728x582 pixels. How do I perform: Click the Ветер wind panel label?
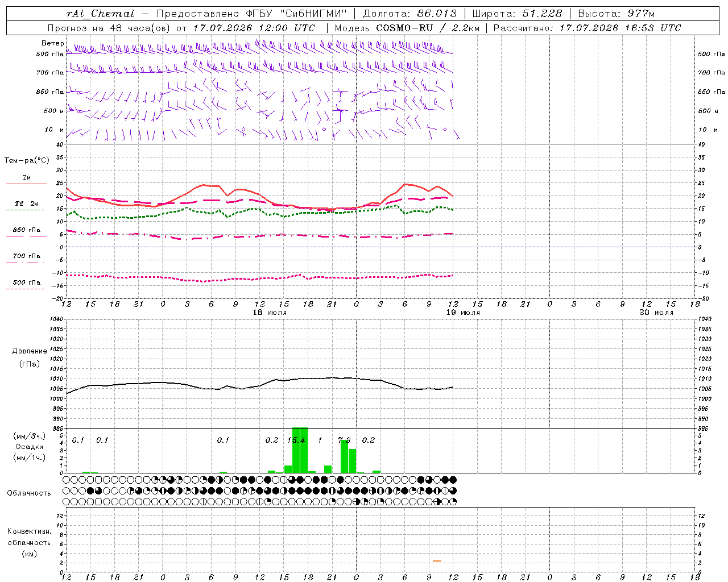(x=53, y=43)
